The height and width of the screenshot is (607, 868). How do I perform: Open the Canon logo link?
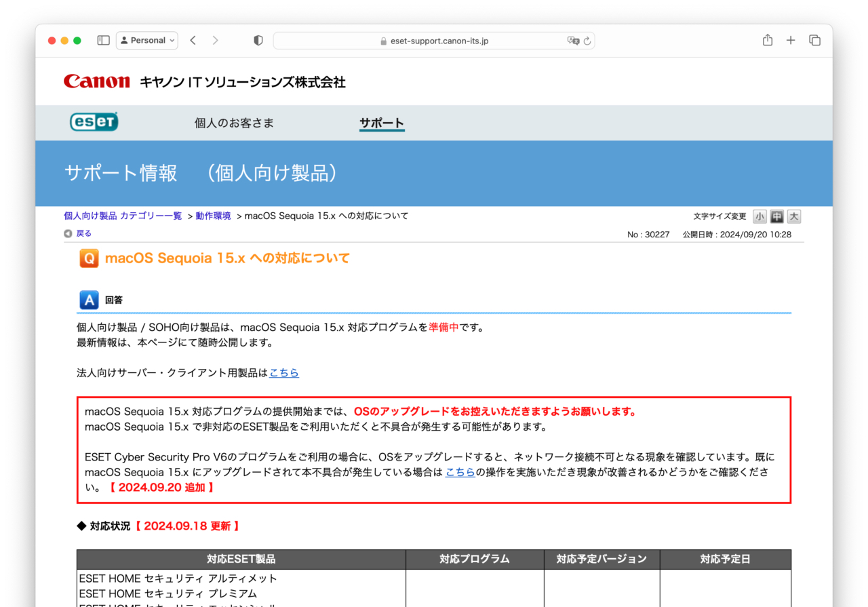pos(97,81)
